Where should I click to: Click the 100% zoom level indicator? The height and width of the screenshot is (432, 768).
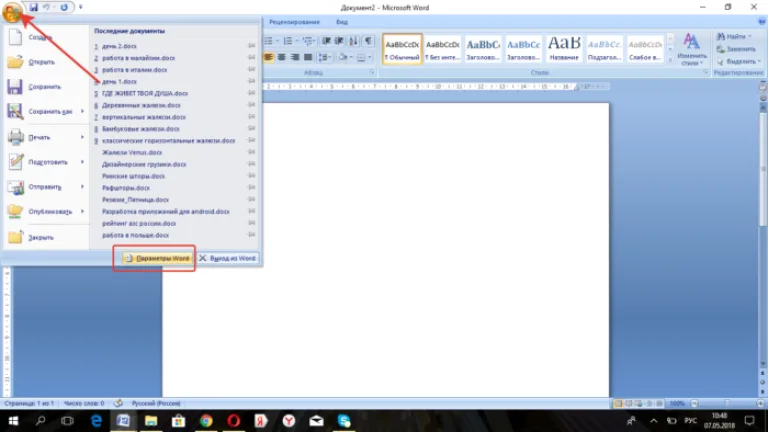(677, 404)
